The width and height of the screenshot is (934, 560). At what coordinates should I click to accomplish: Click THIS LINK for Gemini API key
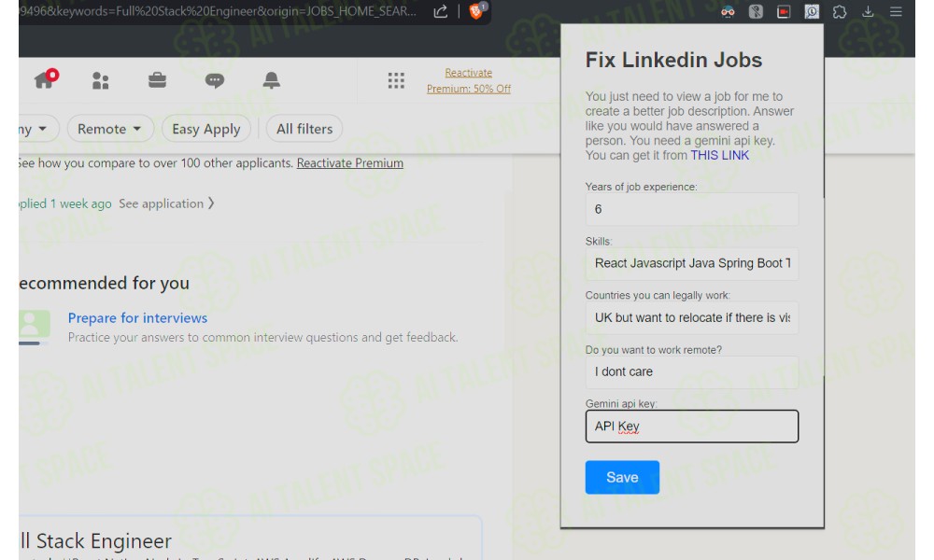click(x=719, y=155)
